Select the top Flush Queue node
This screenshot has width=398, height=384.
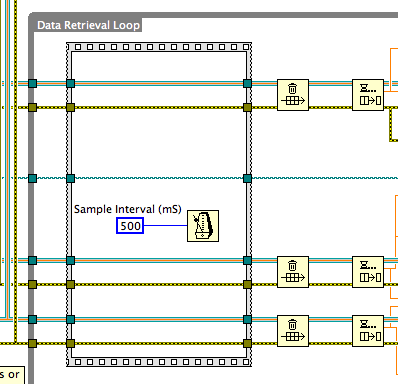click(293, 95)
